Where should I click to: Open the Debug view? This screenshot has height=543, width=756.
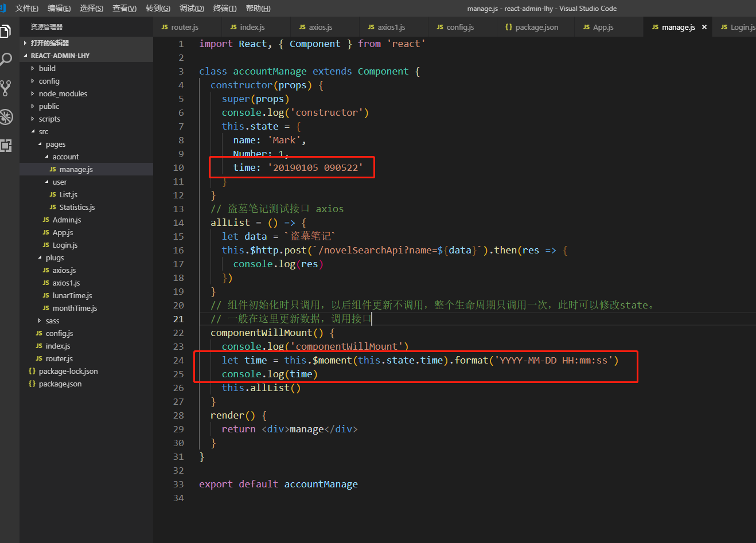(x=6, y=117)
